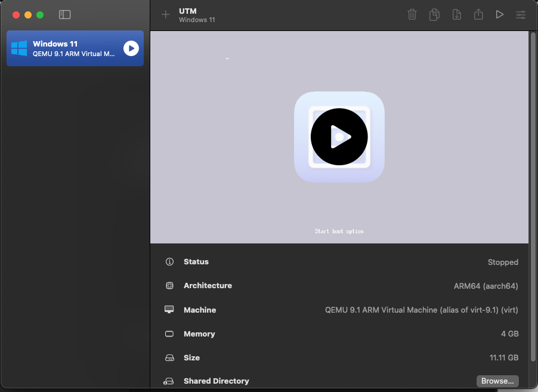Toggle the sidebar visibility button
Viewport: 538px width, 392px height.
[x=64, y=14]
